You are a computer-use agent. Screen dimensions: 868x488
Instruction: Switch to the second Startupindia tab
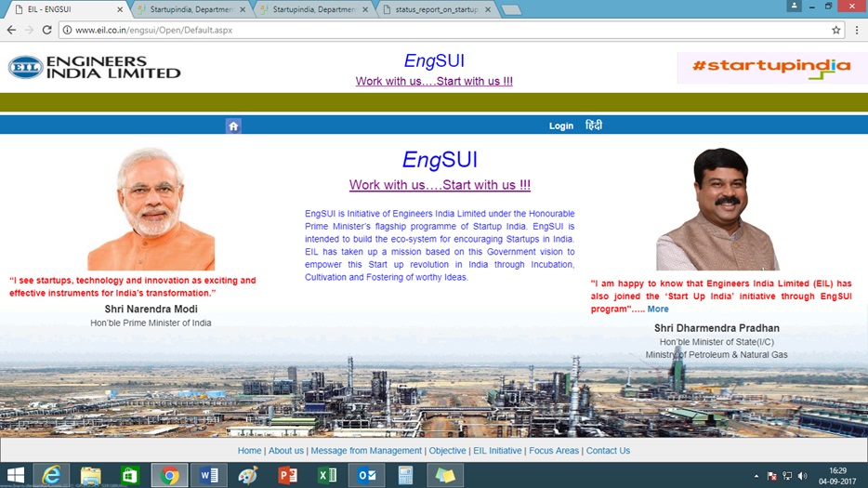[310, 9]
